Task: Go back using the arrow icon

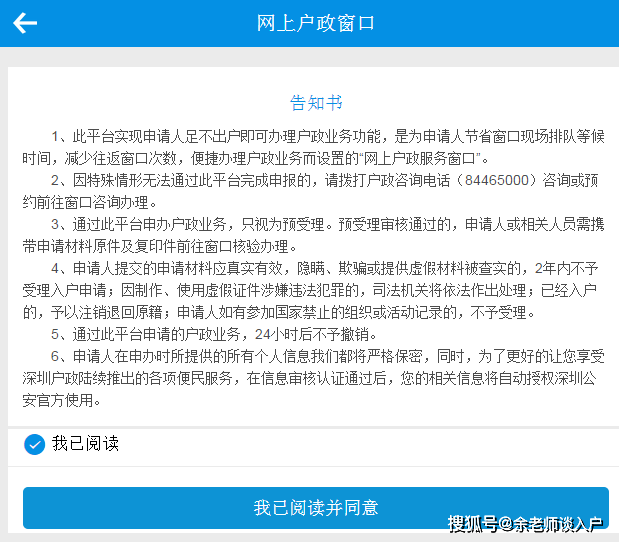Action: coord(25,23)
